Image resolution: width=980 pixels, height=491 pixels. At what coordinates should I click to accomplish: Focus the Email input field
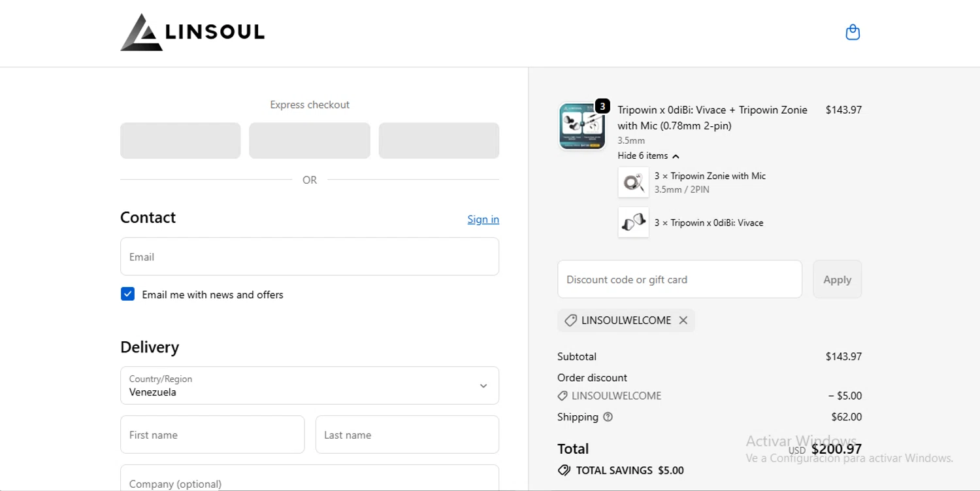click(310, 256)
